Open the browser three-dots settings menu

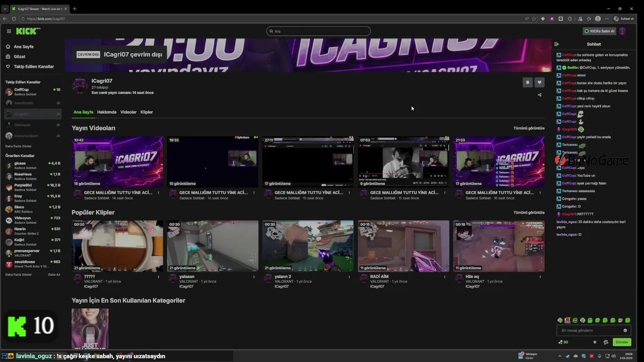coord(607,19)
